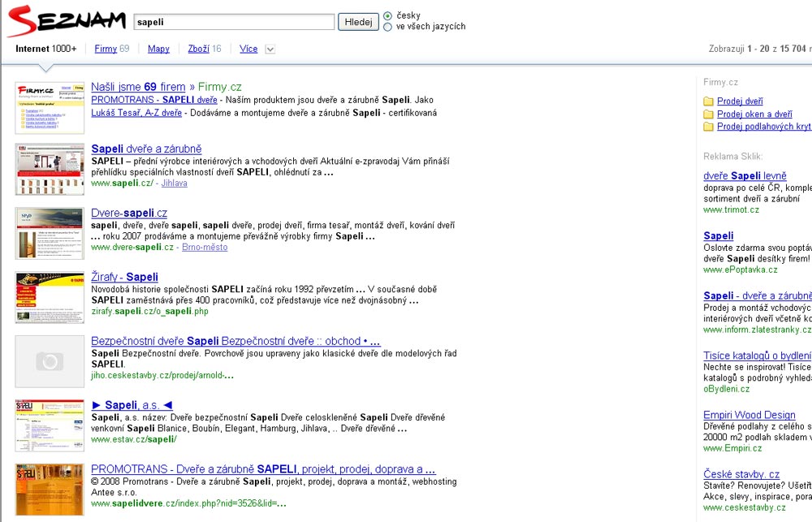
Task: Open thumbnail for Sapeli dveře a zárubně
Action: (x=50, y=170)
